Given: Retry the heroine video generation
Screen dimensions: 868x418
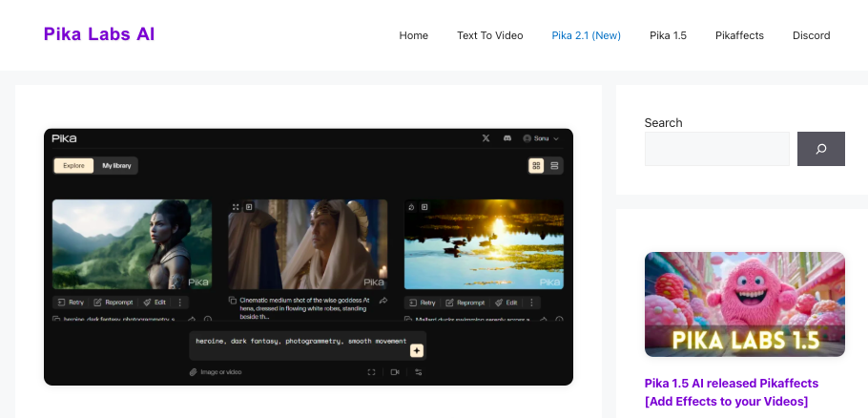Looking at the screenshot, I should coord(70,303).
